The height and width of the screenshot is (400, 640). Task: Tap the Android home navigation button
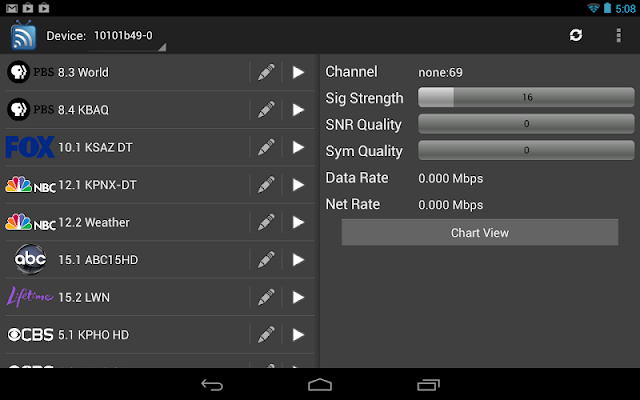(320, 384)
